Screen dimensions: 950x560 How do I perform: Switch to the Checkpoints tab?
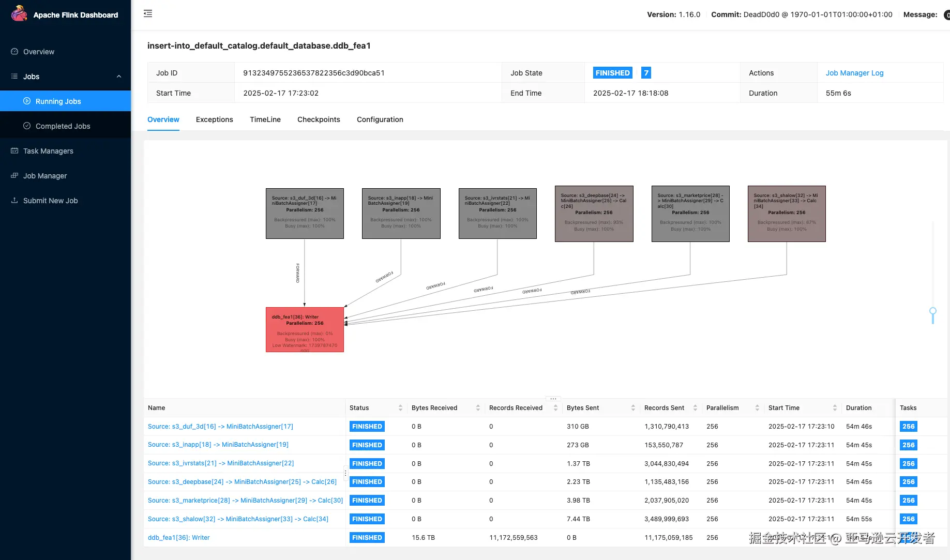click(x=319, y=119)
